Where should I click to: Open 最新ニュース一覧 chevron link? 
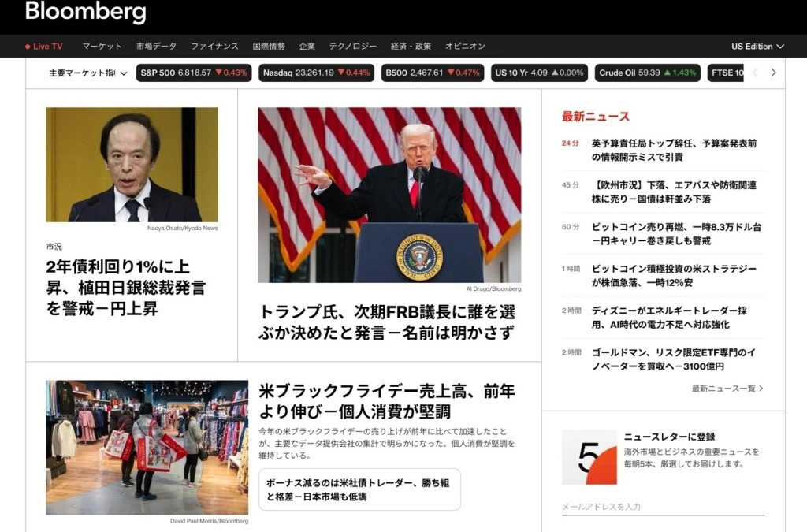click(727, 389)
